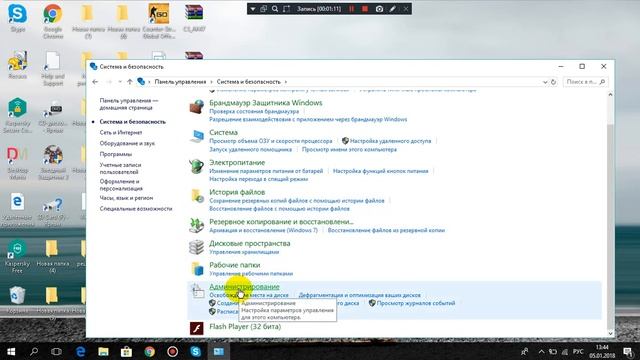Open Специальные возможности in sidebar
Viewport: 640px width, 360px height.
click(x=136, y=209)
